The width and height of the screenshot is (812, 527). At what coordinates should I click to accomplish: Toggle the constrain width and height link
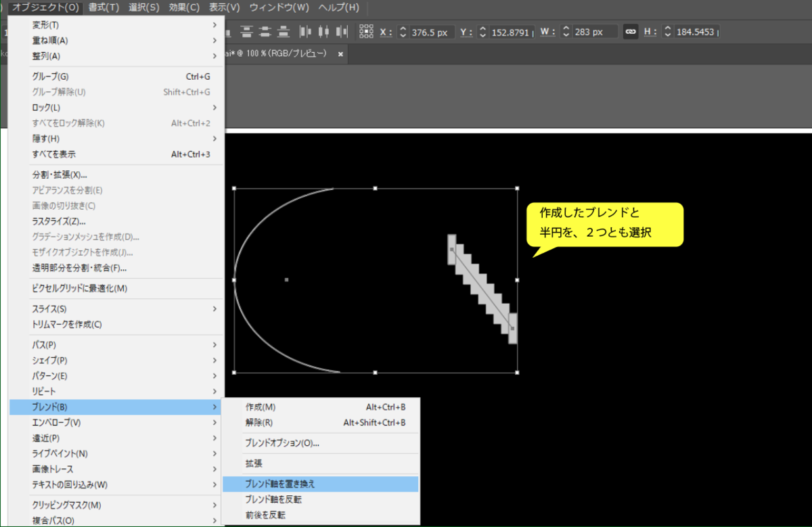point(631,32)
